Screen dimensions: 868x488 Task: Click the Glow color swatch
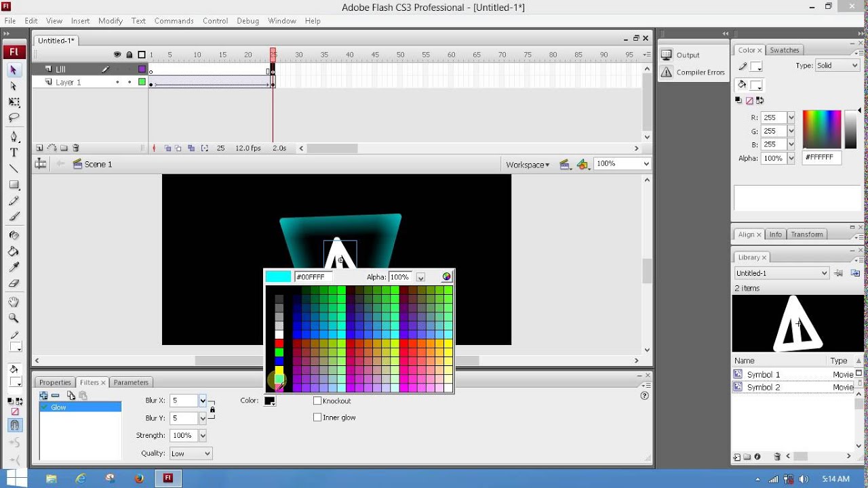pyautogui.click(x=270, y=401)
